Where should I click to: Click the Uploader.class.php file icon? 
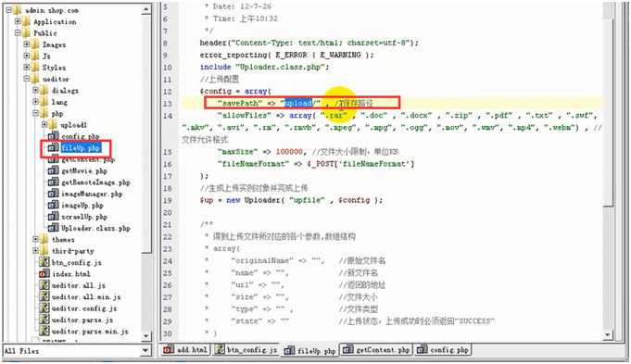pos(53,228)
